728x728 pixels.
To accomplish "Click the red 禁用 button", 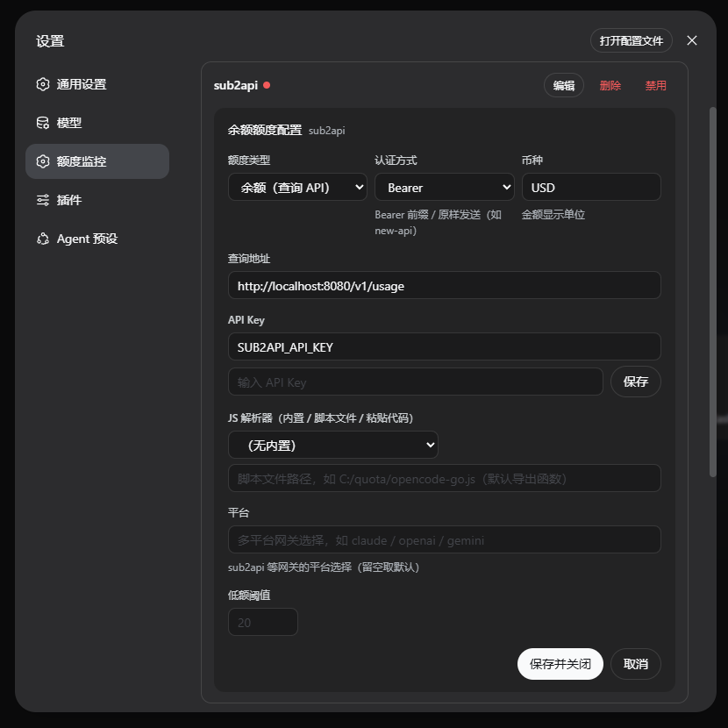I will coord(655,85).
